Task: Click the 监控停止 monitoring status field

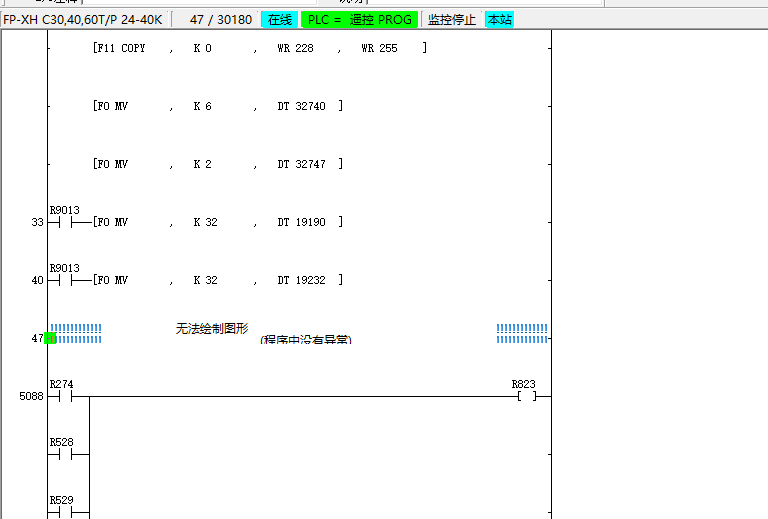Action: [452, 19]
